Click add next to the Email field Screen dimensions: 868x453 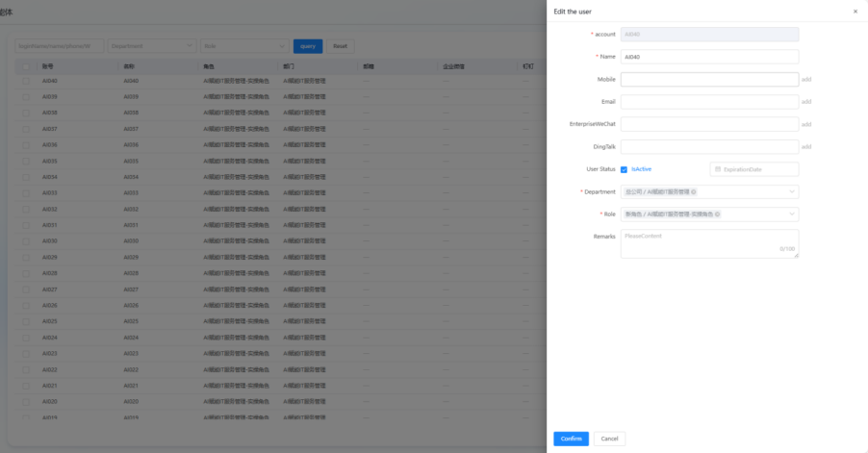pos(806,102)
